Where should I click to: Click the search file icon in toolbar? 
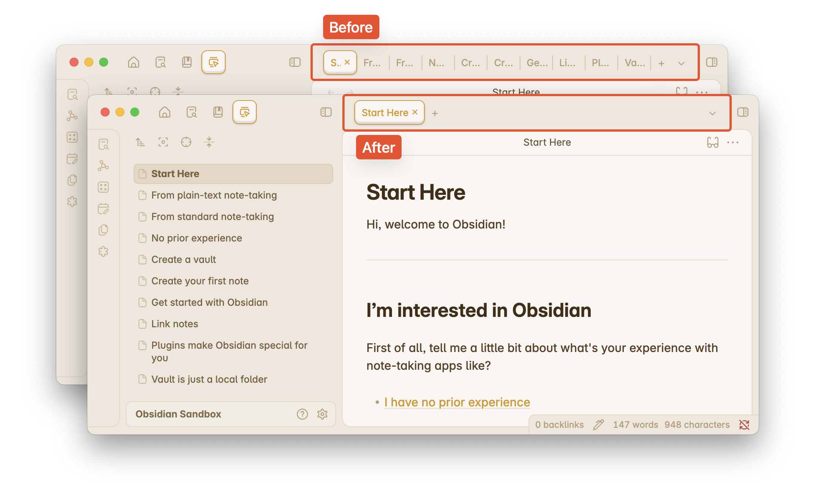[x=192, y=112]
